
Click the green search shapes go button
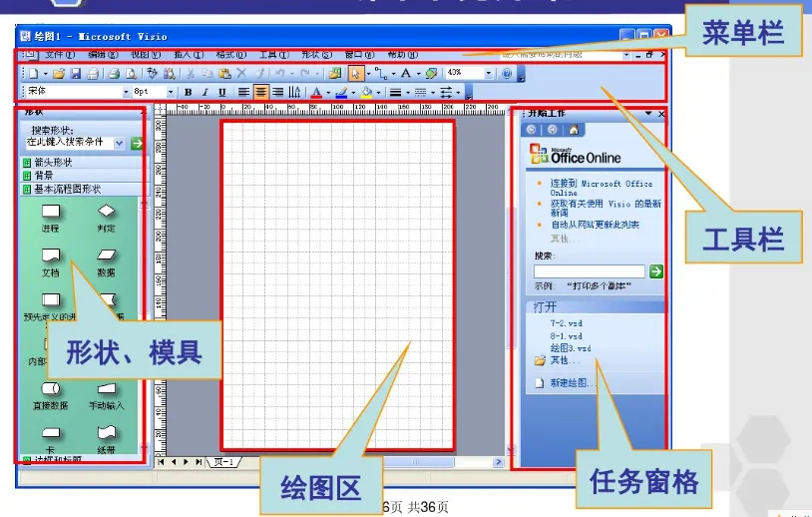137,143
